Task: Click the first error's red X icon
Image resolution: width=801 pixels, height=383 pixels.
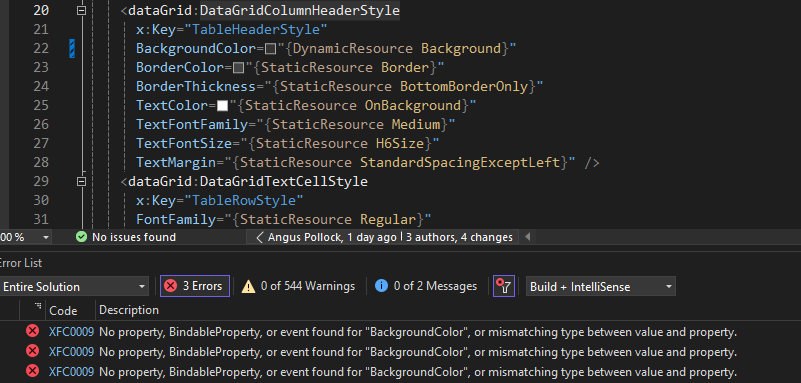Action: coord(32,331)
